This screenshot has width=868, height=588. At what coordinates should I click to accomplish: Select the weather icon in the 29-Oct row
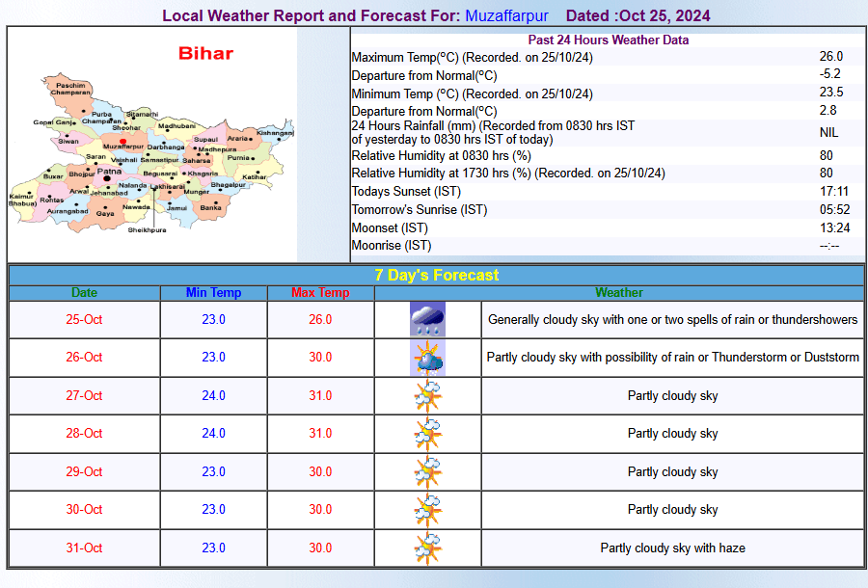427,472
